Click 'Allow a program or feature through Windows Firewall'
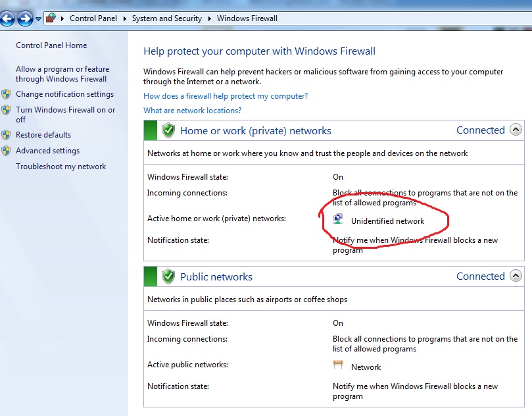 62,74
